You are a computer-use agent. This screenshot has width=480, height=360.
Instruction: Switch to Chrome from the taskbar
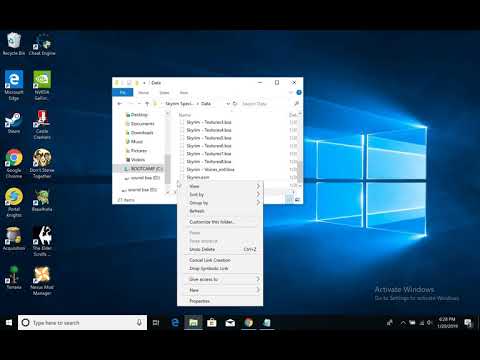248,323
